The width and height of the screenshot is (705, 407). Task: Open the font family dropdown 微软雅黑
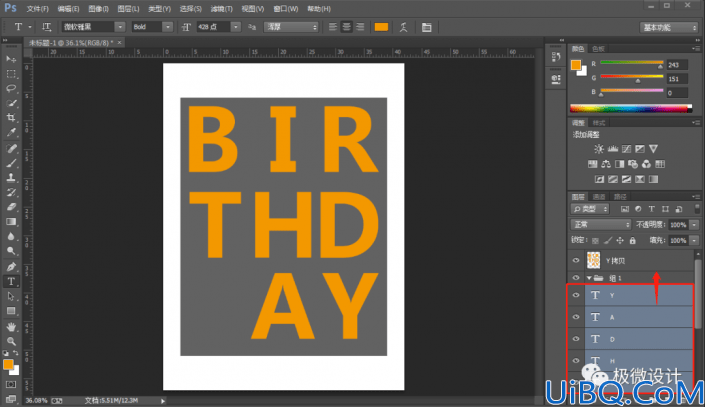coord(120,27)
